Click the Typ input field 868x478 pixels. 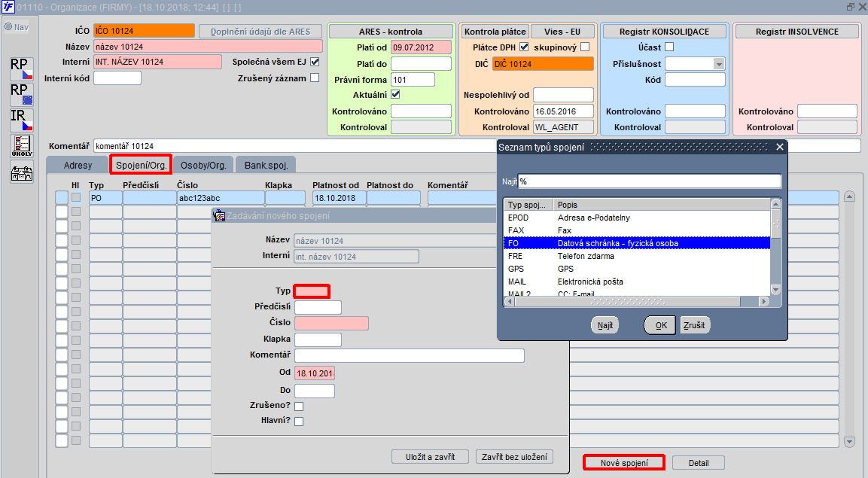(312, 291)
